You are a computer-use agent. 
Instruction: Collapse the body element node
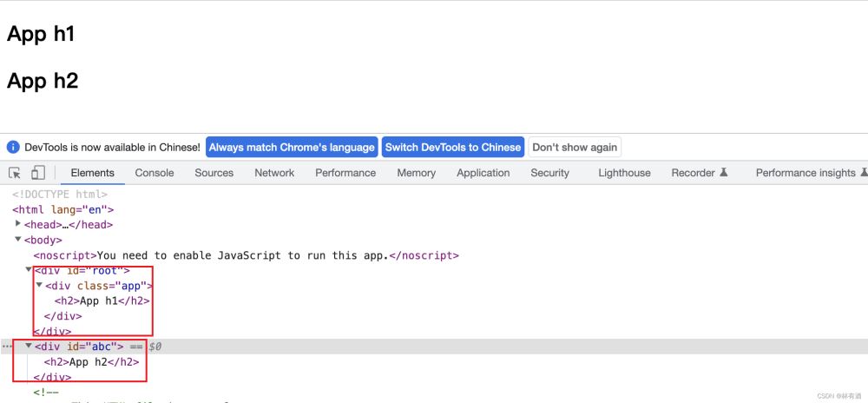point(18,240)
